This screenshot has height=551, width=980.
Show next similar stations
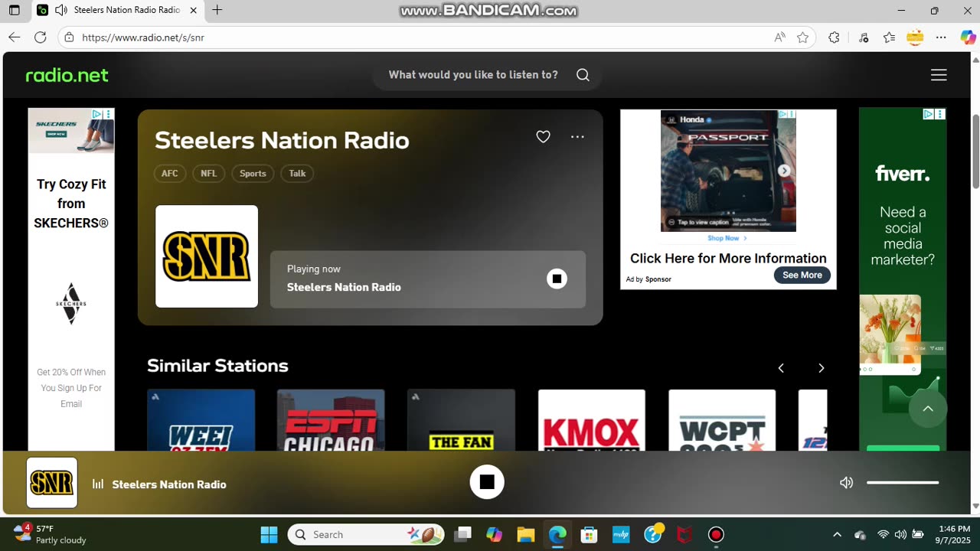click(x=821, y=368)
